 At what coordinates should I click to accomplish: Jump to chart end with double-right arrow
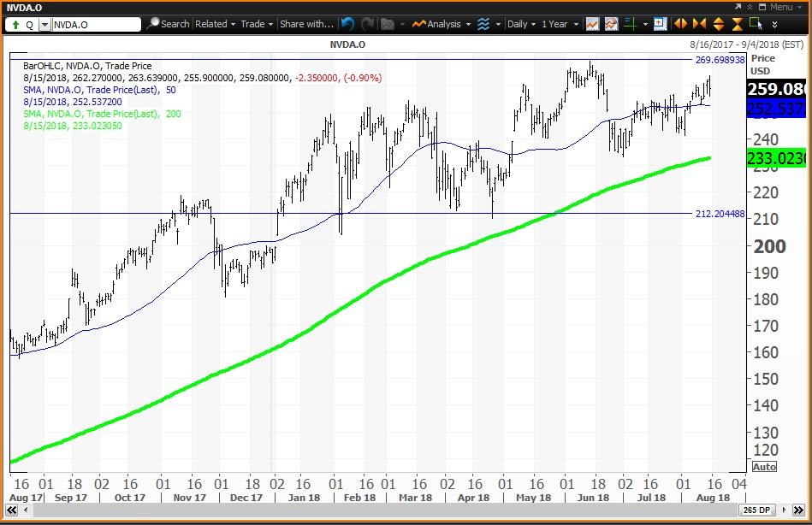click(798, 510)
